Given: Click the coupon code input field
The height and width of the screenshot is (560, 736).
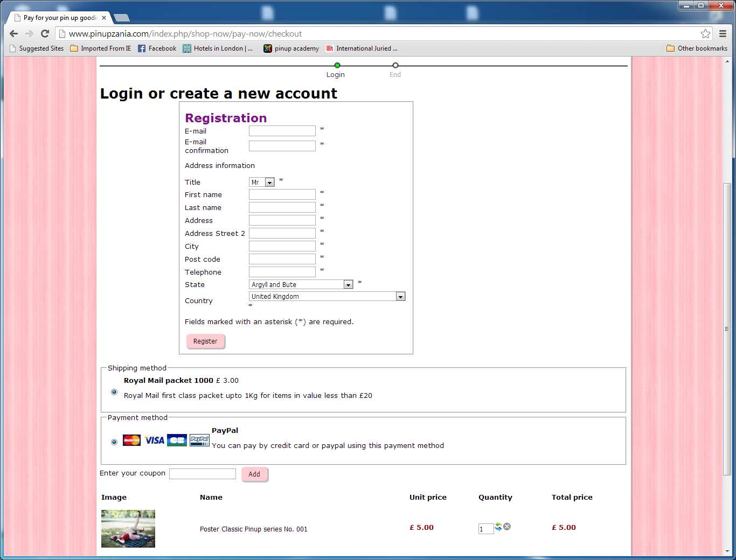Looking at the screenshot, I should click(203, 474).
